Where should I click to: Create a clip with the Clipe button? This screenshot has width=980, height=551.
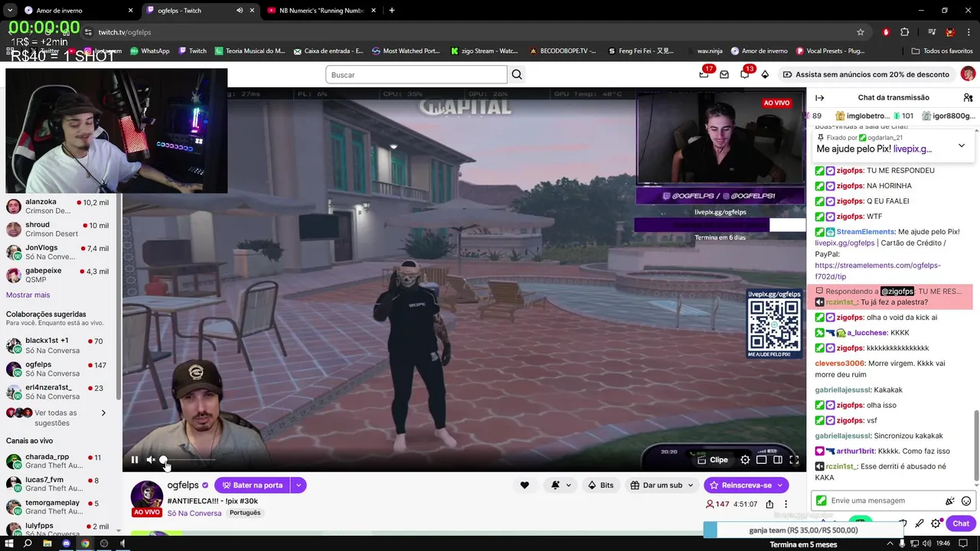712,460
